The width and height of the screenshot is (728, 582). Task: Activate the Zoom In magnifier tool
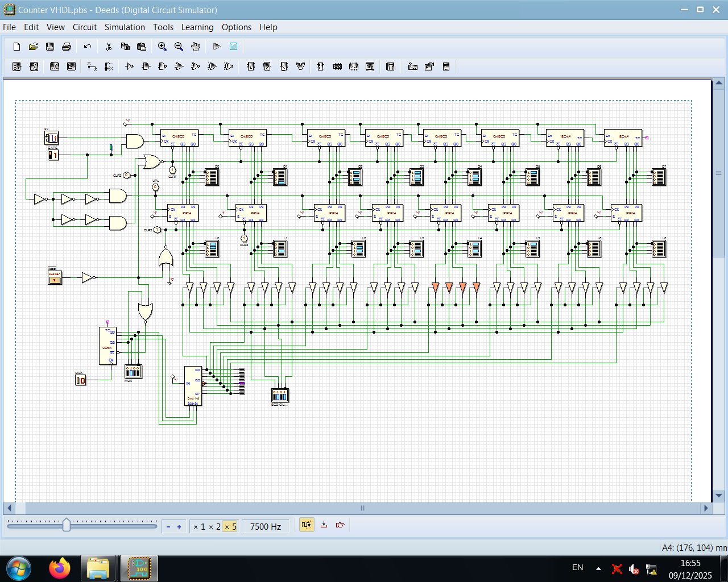[x=163, y=46]
